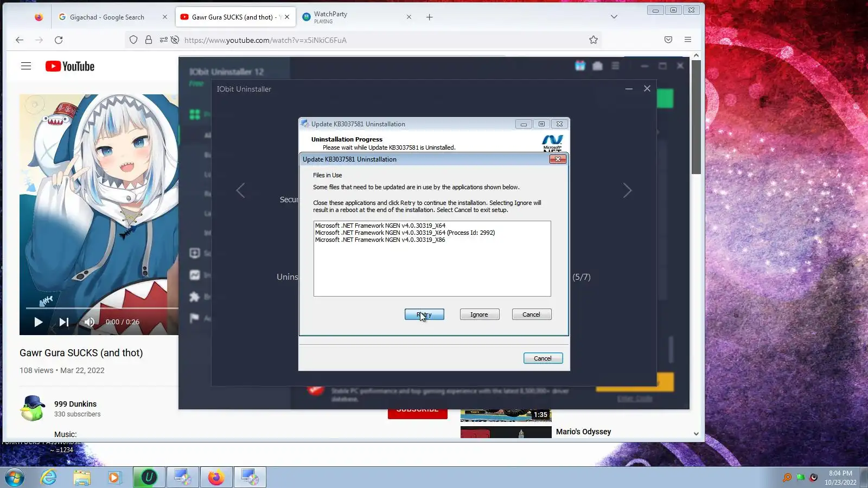Minimize the IObit Uninstaller progress dialog

point(629,88)
